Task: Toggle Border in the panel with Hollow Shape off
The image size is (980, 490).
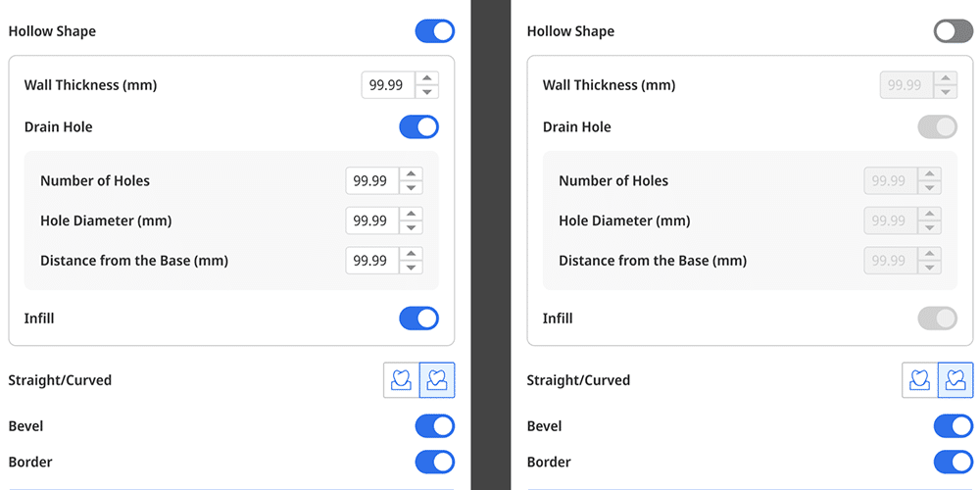Action: coord(954,463)
